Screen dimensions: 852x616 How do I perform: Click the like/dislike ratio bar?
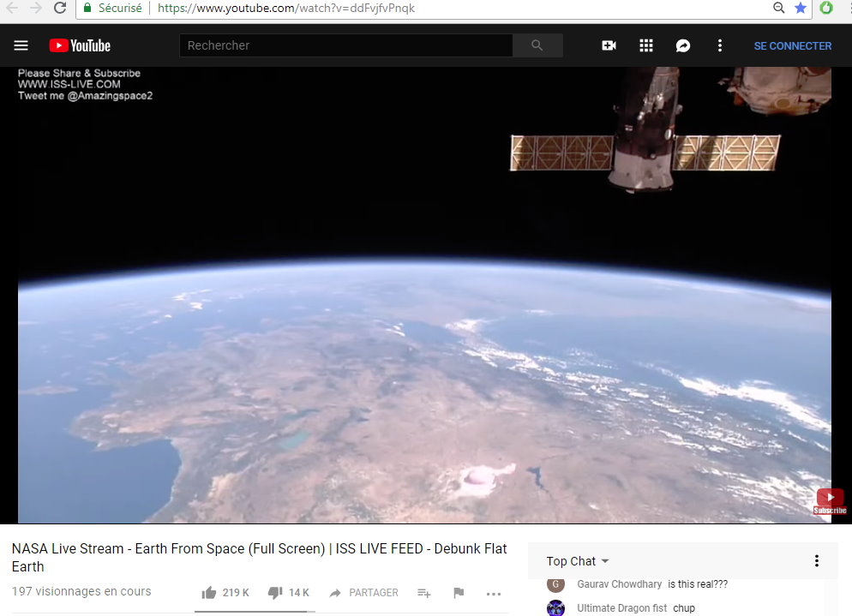(255, 612)
